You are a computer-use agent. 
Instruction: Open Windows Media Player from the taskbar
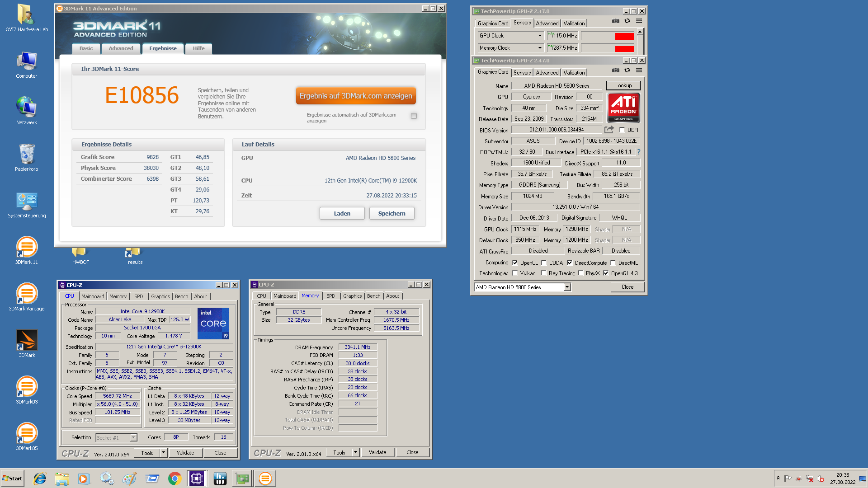pyautogui.click(x=84, y=479)
